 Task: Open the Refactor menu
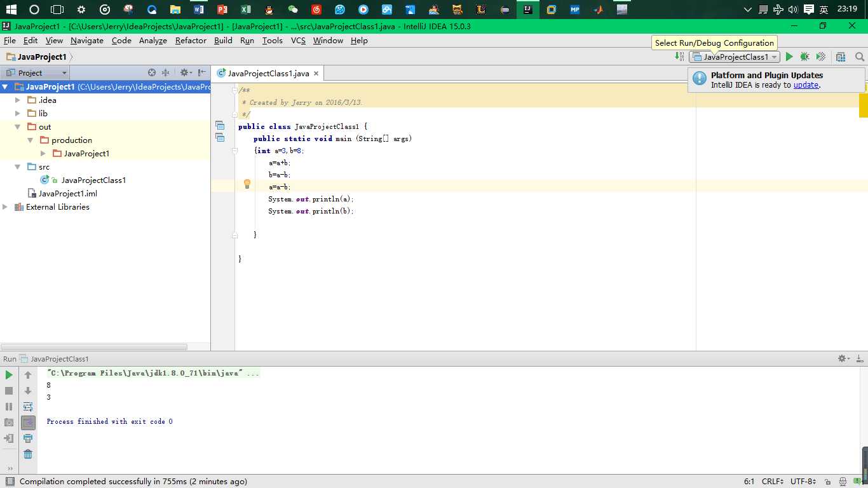pos(191,40)
